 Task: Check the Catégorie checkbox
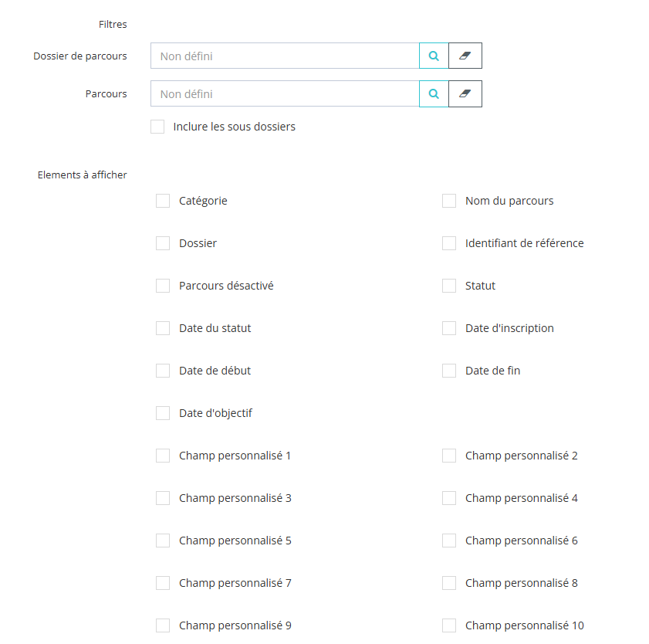click(x=163, y=201)
